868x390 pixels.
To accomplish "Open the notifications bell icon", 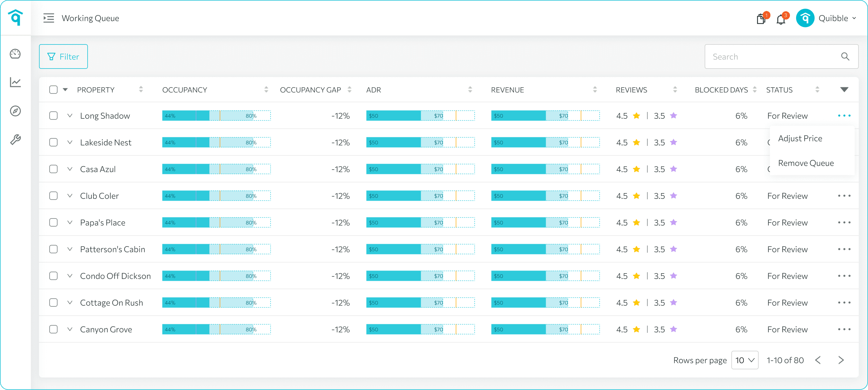I will pos(781,19).
